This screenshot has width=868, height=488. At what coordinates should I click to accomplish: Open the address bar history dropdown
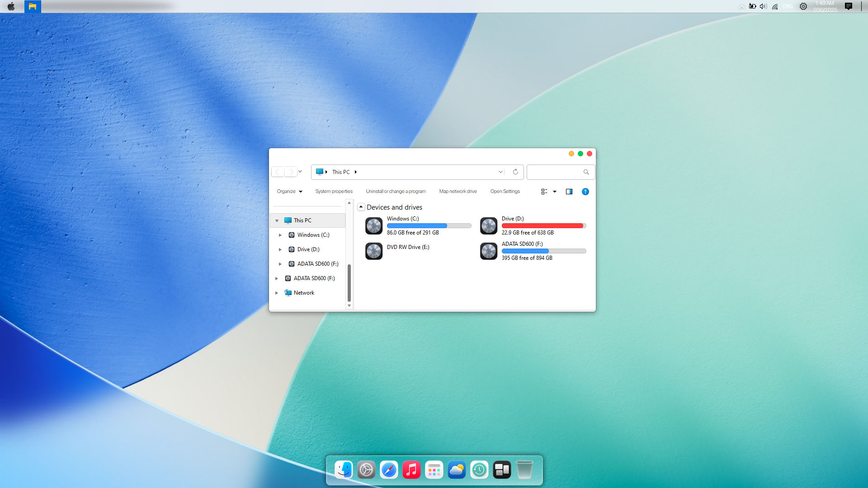(500, 172)
